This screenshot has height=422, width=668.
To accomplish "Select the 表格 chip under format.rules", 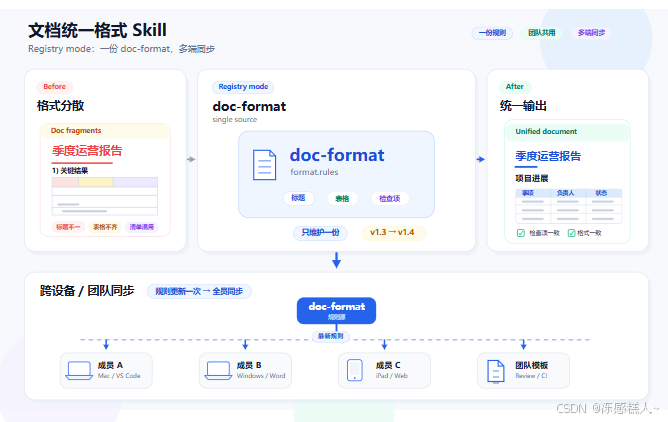I will point(342,198).
